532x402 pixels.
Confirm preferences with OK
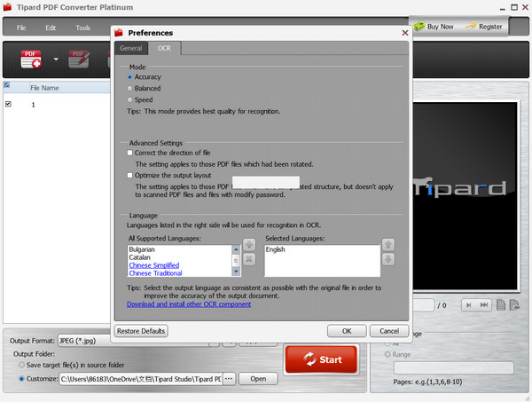click(347, 331)
